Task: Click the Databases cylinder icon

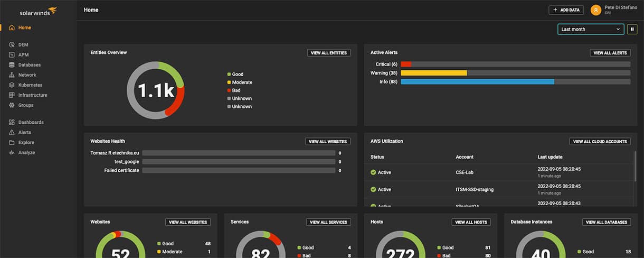Action: [12, 65]
